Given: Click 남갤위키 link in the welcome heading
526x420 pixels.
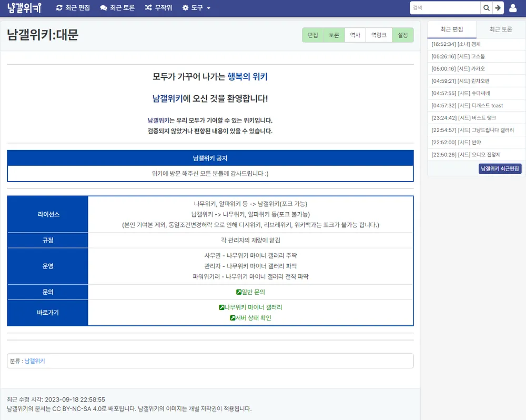Looking at the screenshot, I should coord(167,98).
